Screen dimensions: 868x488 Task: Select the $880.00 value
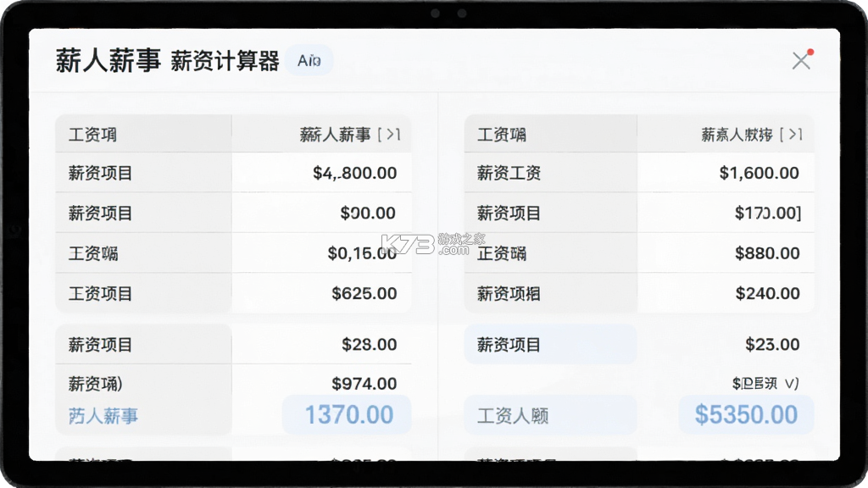coord(767,253)
